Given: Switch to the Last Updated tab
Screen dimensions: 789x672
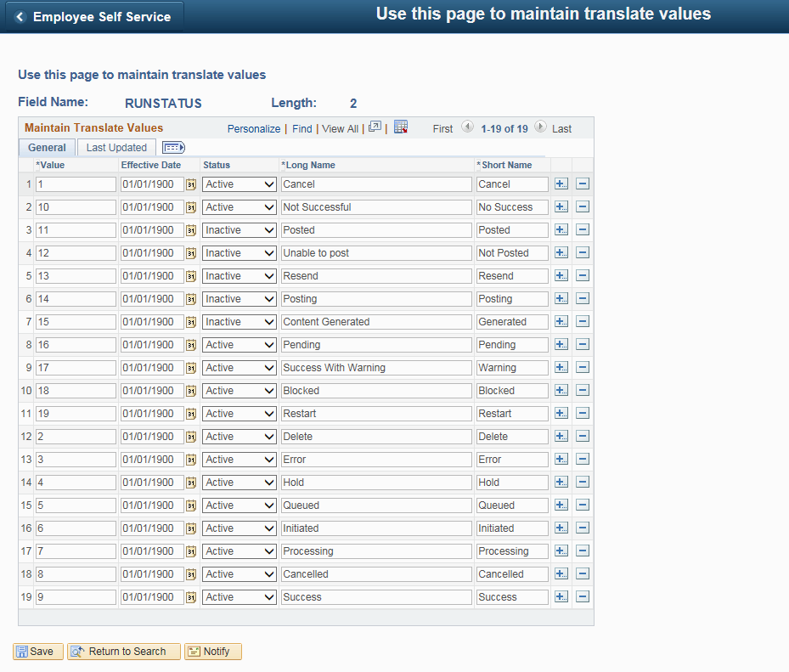Looking at the screenshot, I should point(116,148).
